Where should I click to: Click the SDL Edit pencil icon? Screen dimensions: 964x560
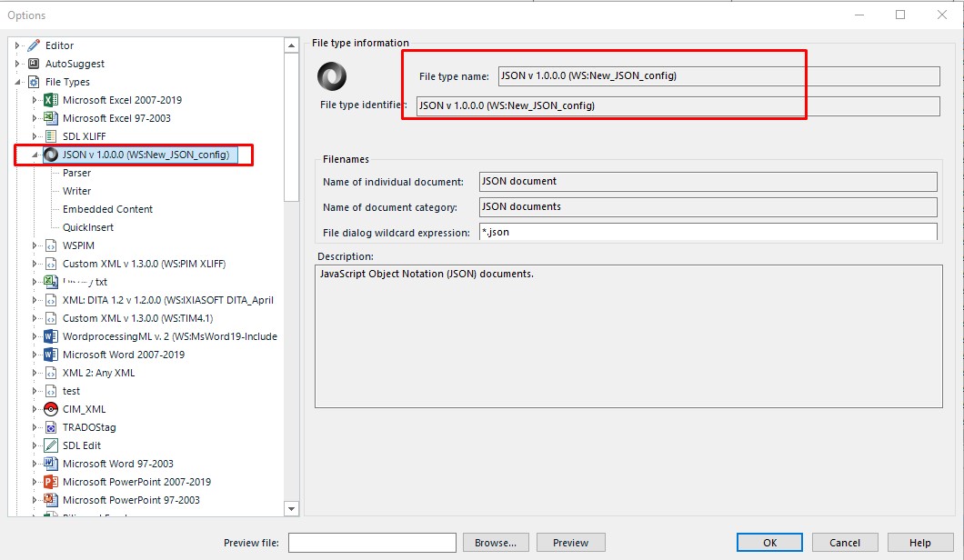[51, 445]
